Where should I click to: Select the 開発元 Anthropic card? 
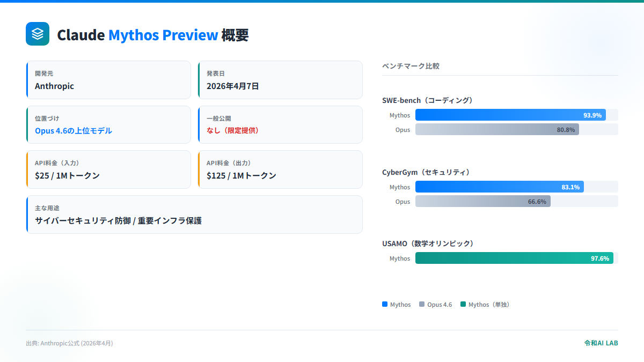(108, 80)
